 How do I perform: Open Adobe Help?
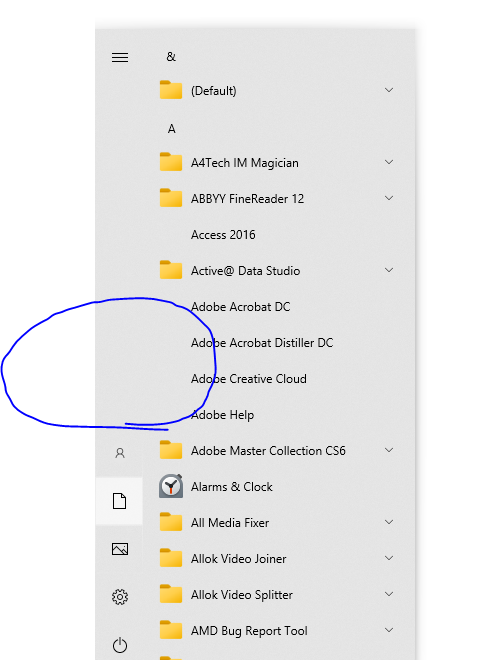tap(222, 415)
